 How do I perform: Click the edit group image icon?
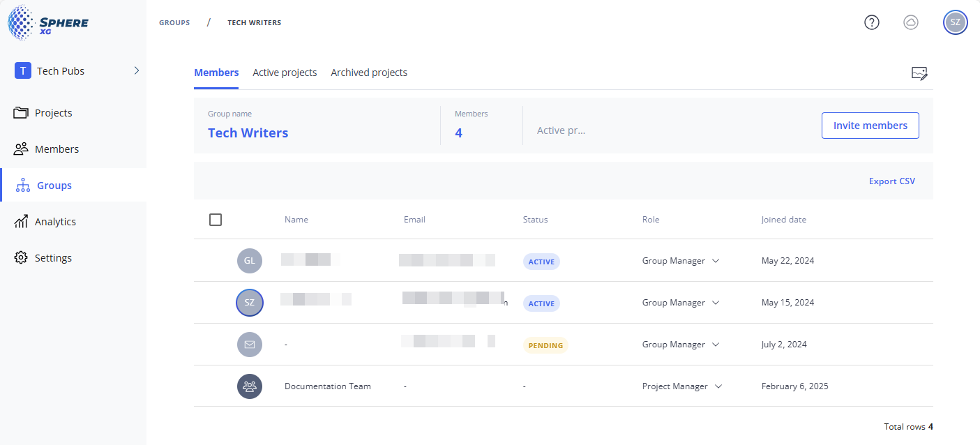point(919,73)
